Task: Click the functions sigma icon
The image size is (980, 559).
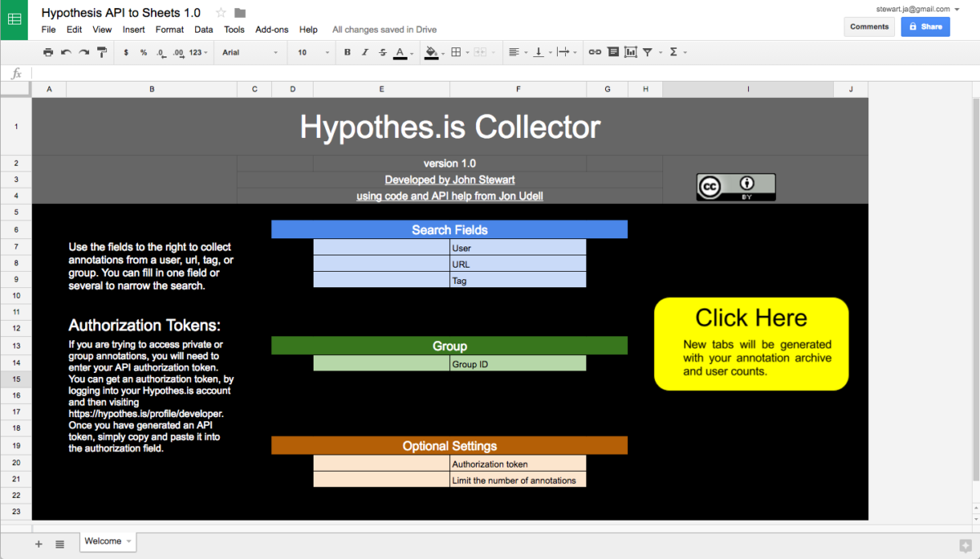Action: 674,52
